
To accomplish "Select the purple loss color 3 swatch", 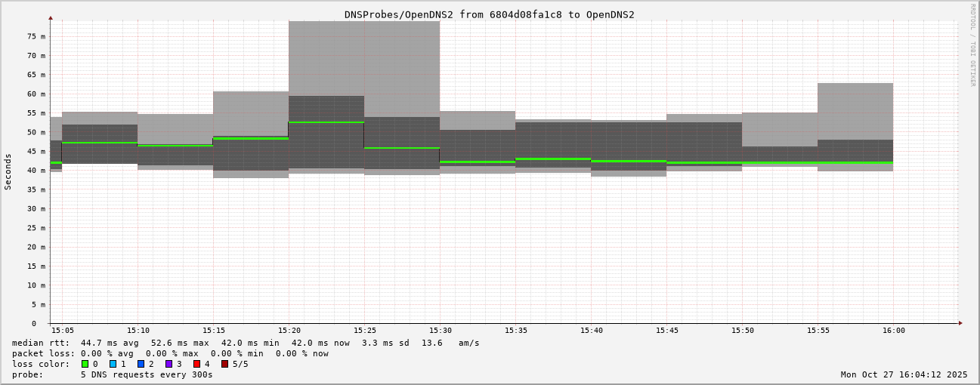I will point(169,364).
